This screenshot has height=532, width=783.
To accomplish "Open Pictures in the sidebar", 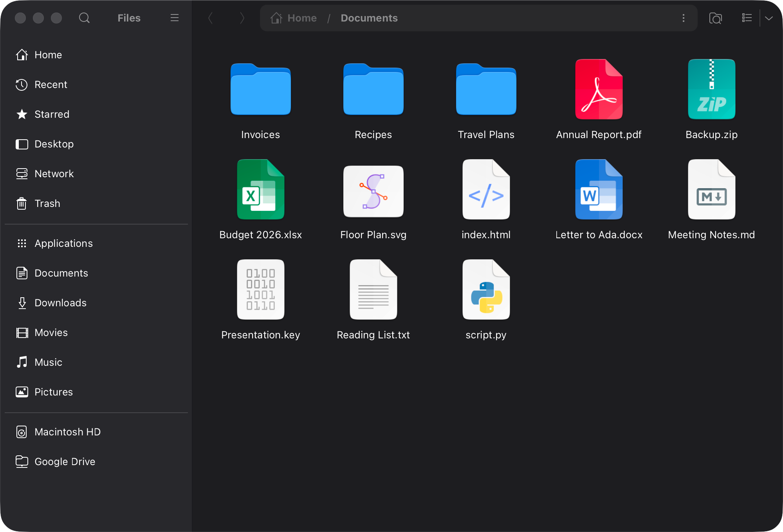I will click(96, 392).
